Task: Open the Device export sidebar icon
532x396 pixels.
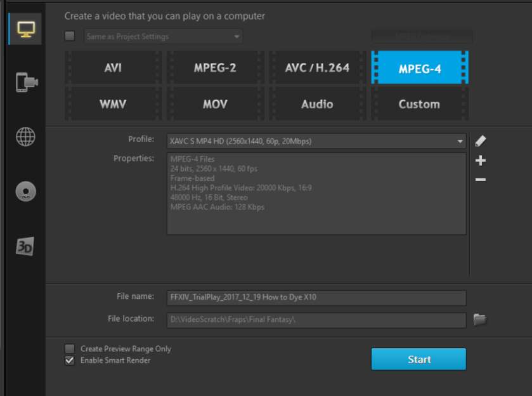Action: [26, 82]
